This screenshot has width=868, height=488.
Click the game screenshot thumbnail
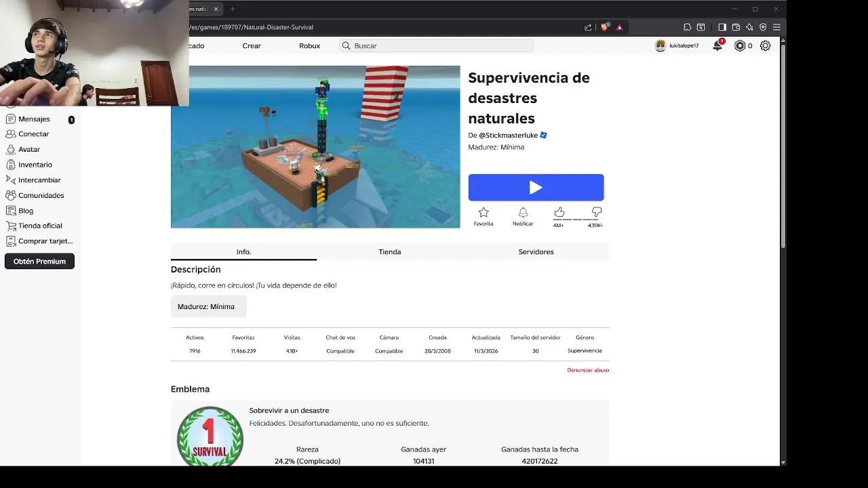[315, 147]
